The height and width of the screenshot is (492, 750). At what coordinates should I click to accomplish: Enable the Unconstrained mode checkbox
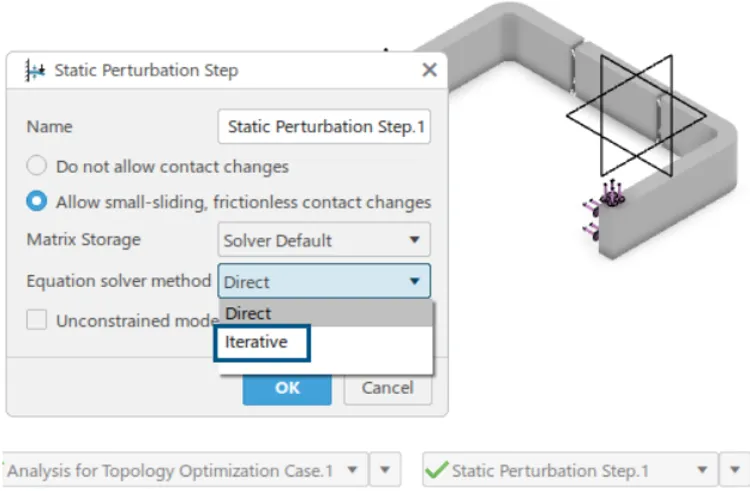point(37,321)
